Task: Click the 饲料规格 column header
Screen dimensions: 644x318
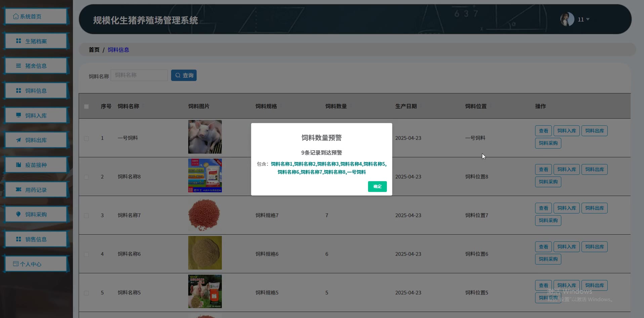Action: tap(266, 106)
